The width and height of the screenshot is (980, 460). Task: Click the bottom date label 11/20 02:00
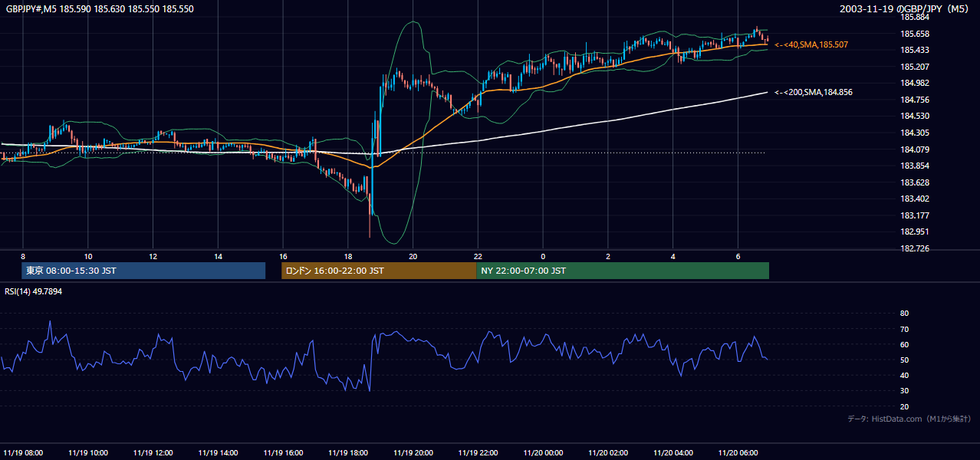click(x=608, y=452)
